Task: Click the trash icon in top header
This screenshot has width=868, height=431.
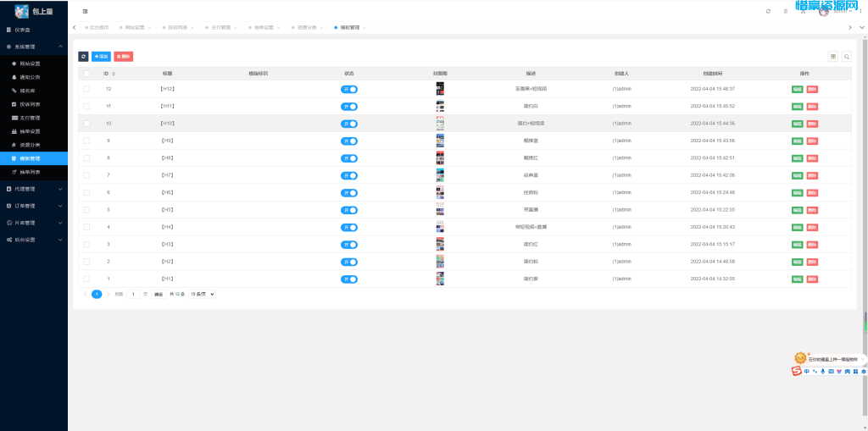Action: tap(786, 11)
